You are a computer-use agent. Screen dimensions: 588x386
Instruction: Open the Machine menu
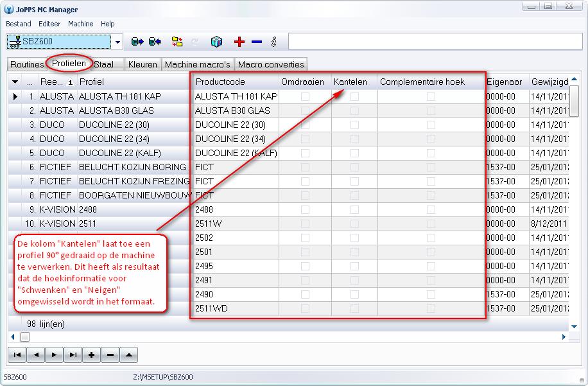click(81, 24)
